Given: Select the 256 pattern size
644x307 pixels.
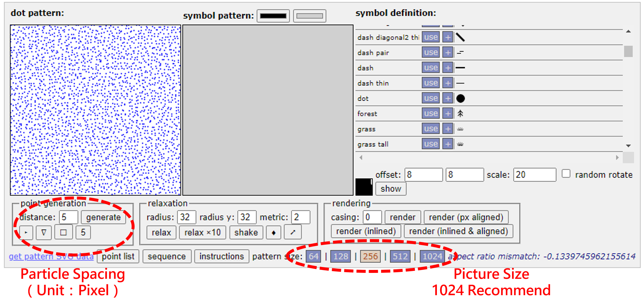Looking at the screenshot, I should click(x=370, y=256).
